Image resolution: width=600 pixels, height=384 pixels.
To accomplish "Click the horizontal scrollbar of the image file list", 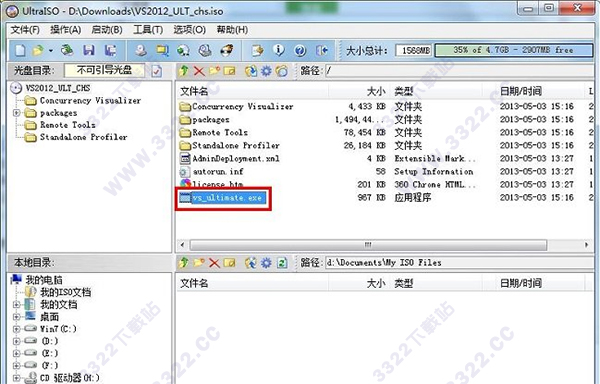I will 368,245.
